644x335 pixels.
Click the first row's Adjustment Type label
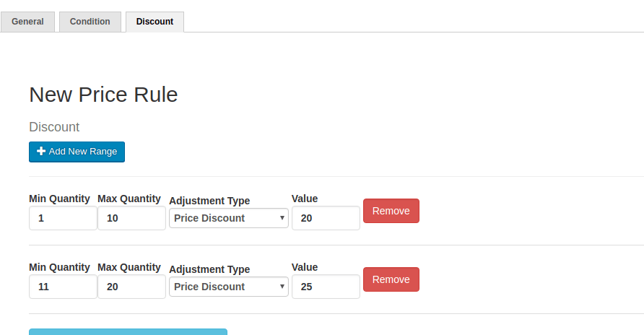tap(209, 201)
